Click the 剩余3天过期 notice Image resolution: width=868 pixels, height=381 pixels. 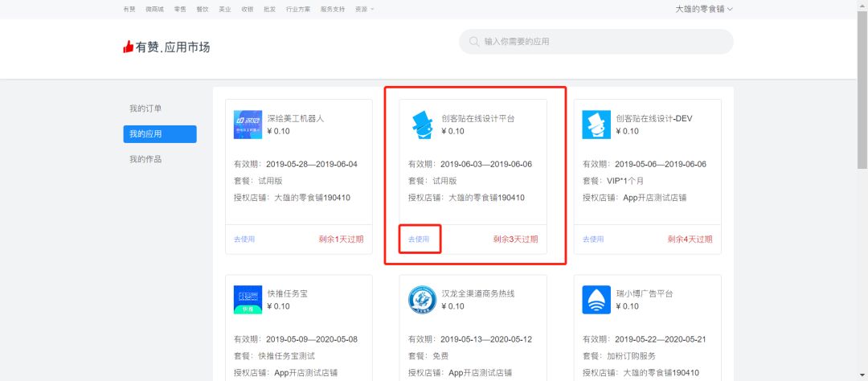[x=515, y=240]
